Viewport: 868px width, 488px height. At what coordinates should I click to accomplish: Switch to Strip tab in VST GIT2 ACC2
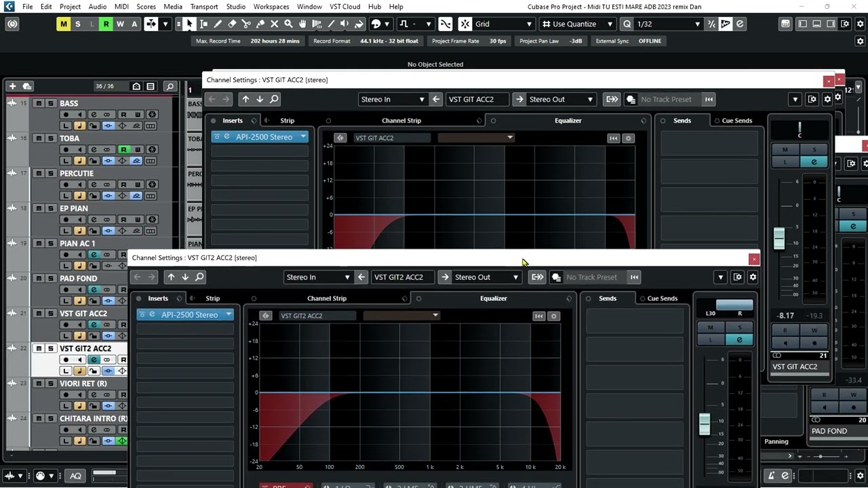212,298
